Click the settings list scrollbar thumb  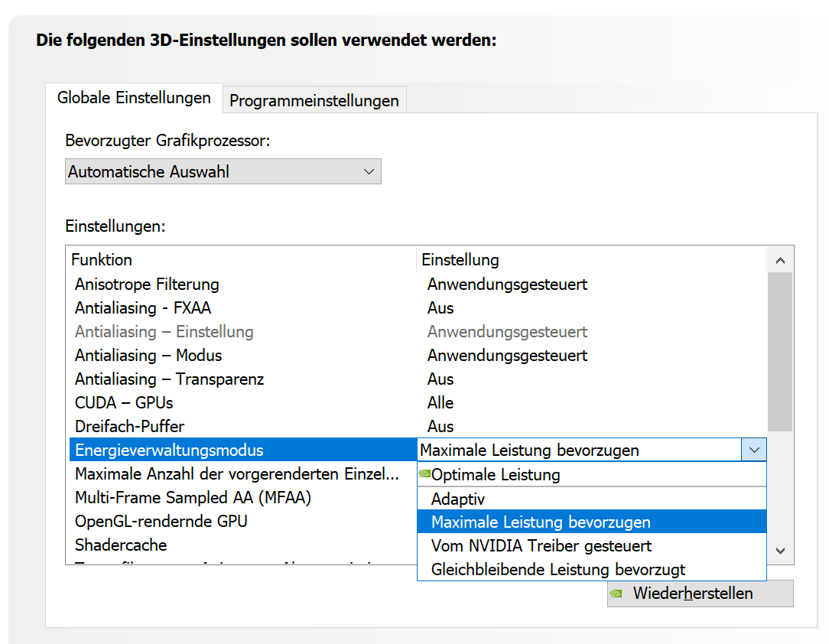(x=780, y=352)
